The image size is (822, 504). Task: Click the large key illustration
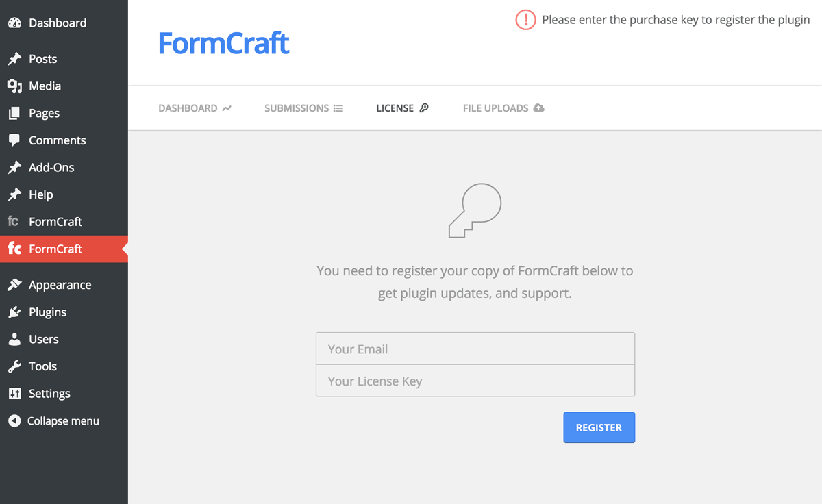[x=475, y=211]
